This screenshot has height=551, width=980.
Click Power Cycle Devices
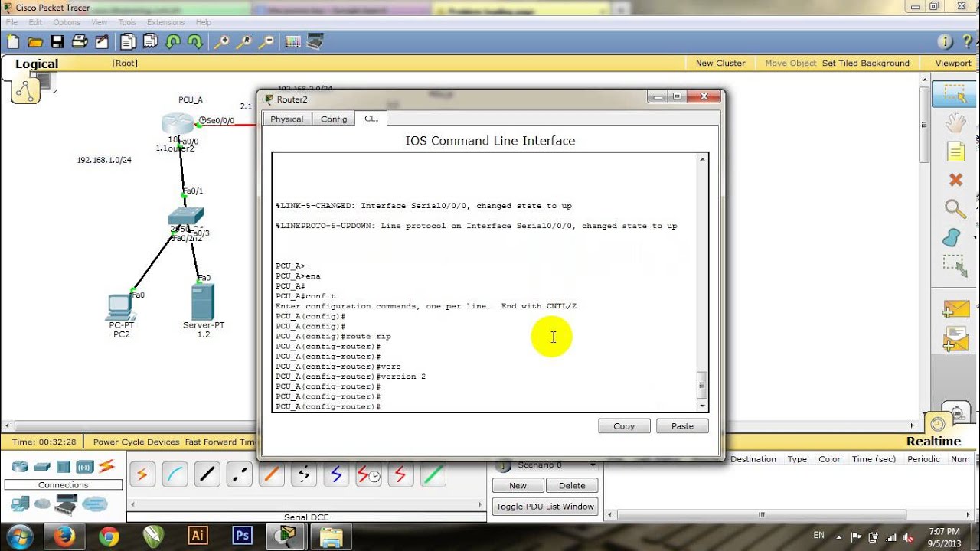[x=136, y=442]
